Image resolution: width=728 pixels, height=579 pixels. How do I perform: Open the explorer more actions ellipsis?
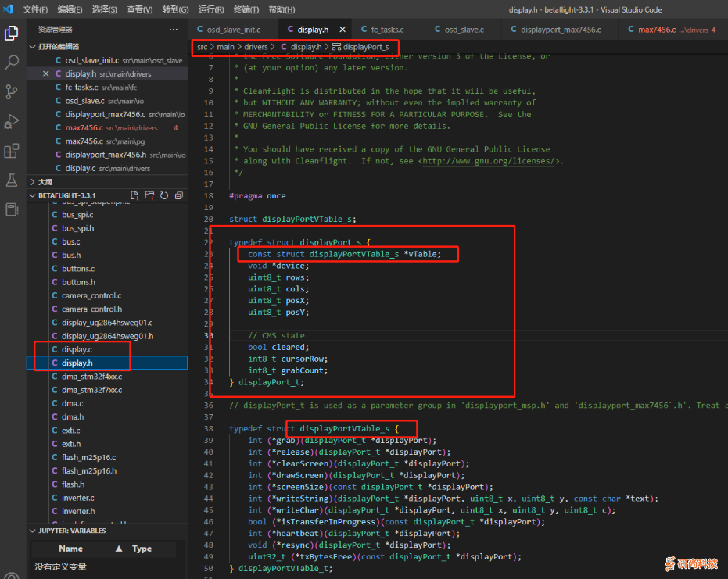[174, 29]
